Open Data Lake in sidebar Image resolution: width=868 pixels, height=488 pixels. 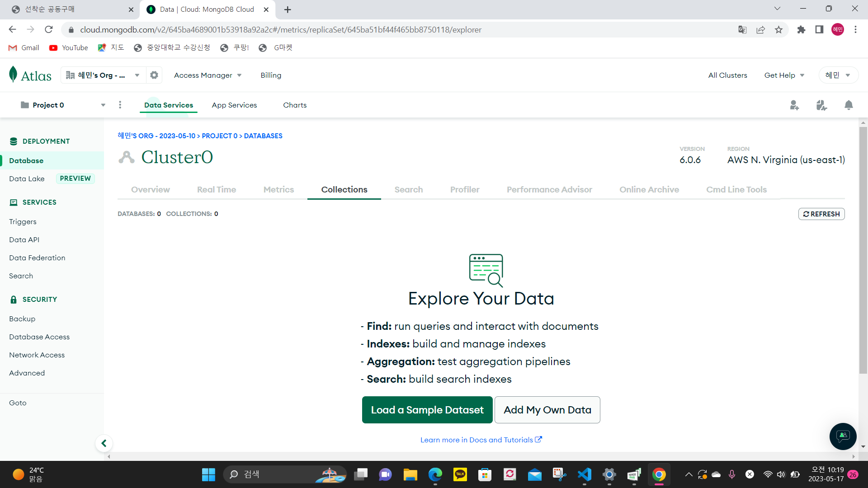(27, 179)
